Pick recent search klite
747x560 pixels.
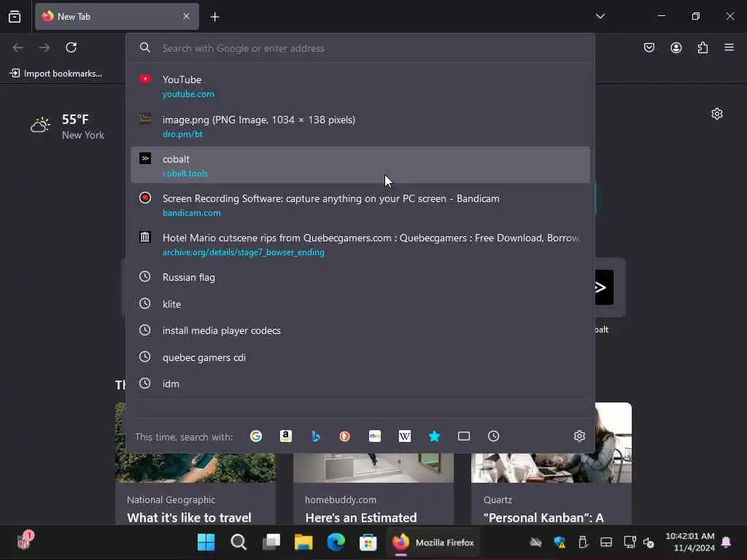tap(360, 304)
